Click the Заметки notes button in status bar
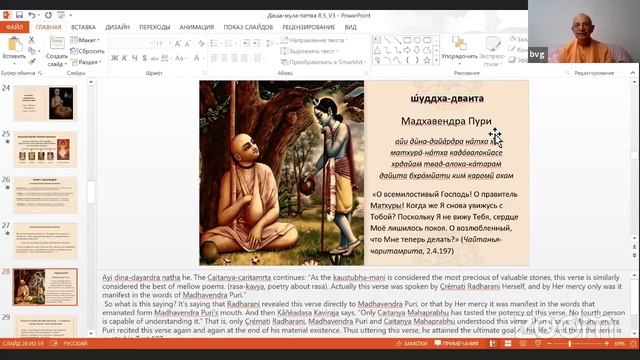This screenshot has width=640, height=360. click(411, 344)
